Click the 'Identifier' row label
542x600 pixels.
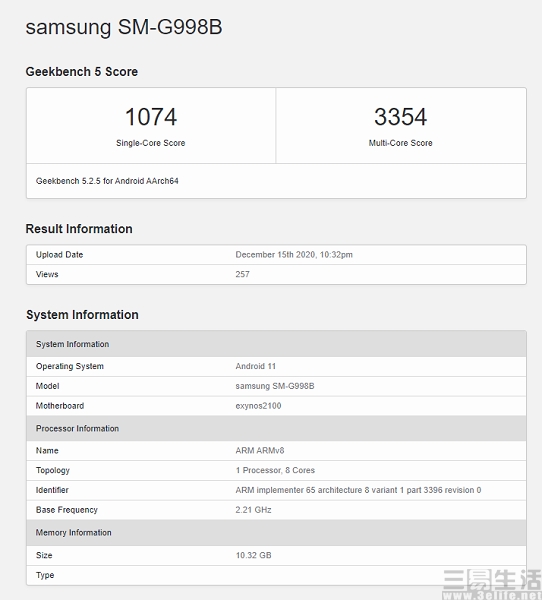coord(52,490)
